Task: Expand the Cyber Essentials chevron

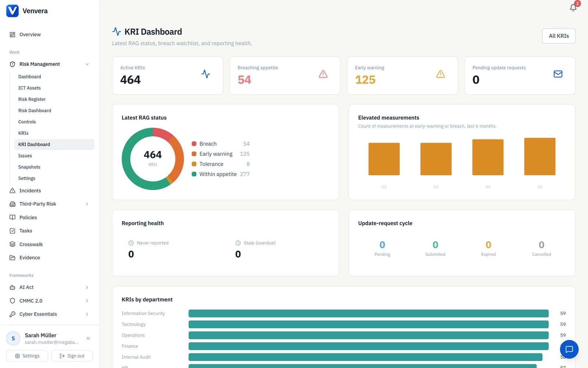Action: [x=87, y=314]
